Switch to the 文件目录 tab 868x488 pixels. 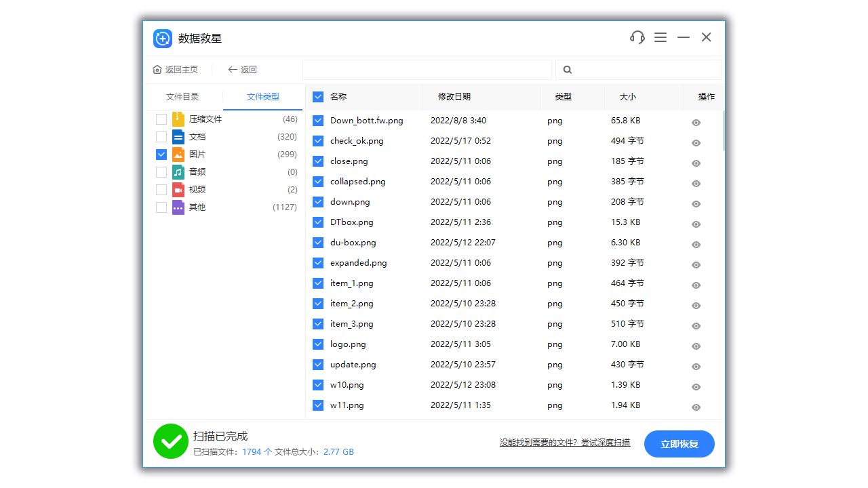(x=182, y=96)
